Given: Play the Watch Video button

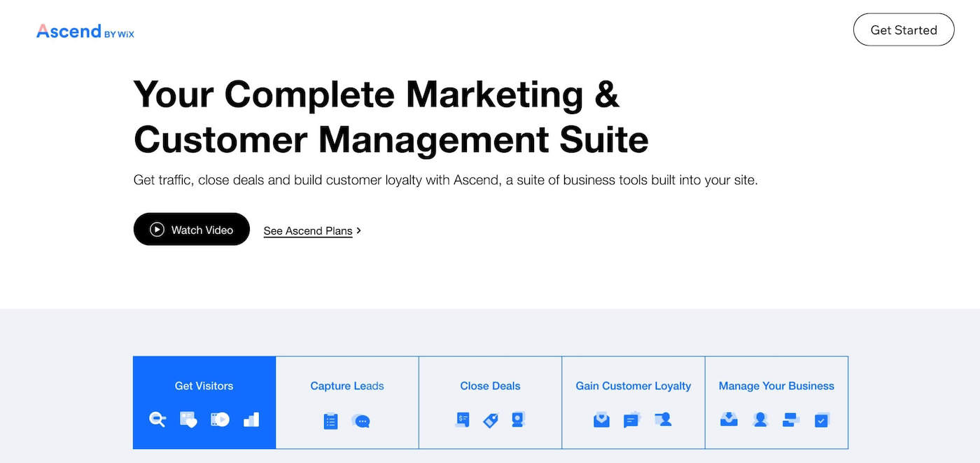Looking at the screenshot, I should (192, 229).
